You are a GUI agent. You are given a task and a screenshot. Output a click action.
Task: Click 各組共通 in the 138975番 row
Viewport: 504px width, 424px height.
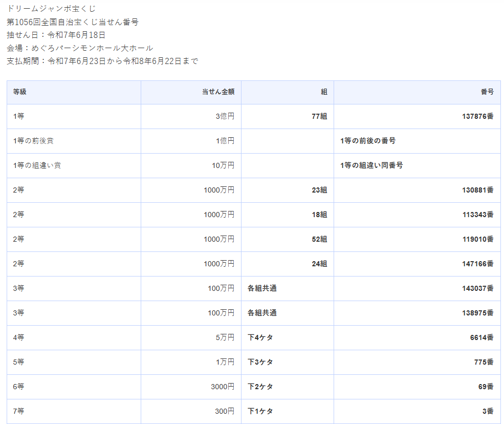pos(262,313)
